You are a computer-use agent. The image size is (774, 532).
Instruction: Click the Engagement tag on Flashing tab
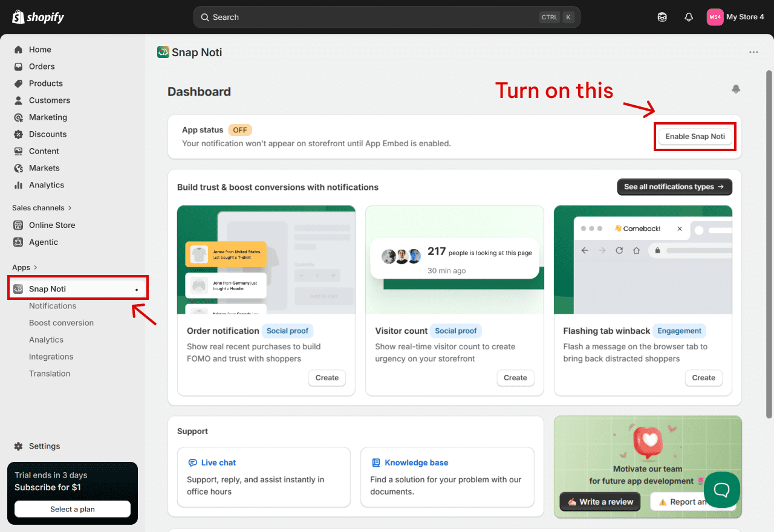[680, 331]
